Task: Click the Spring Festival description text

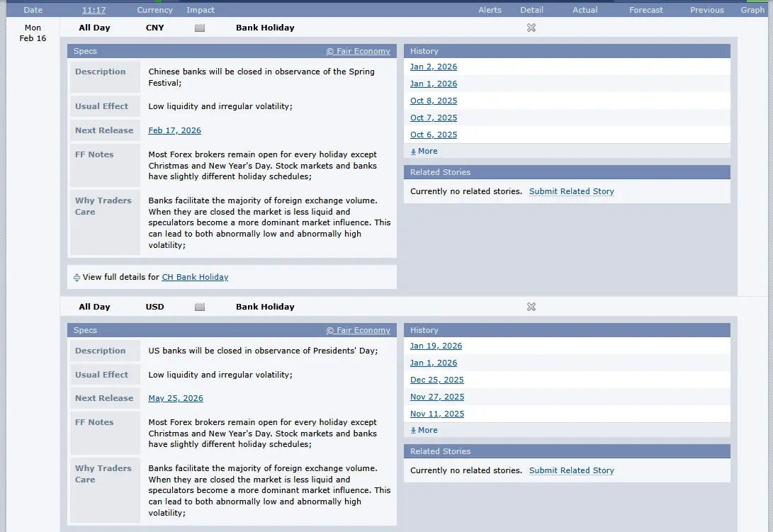Action: click(261, 77)
